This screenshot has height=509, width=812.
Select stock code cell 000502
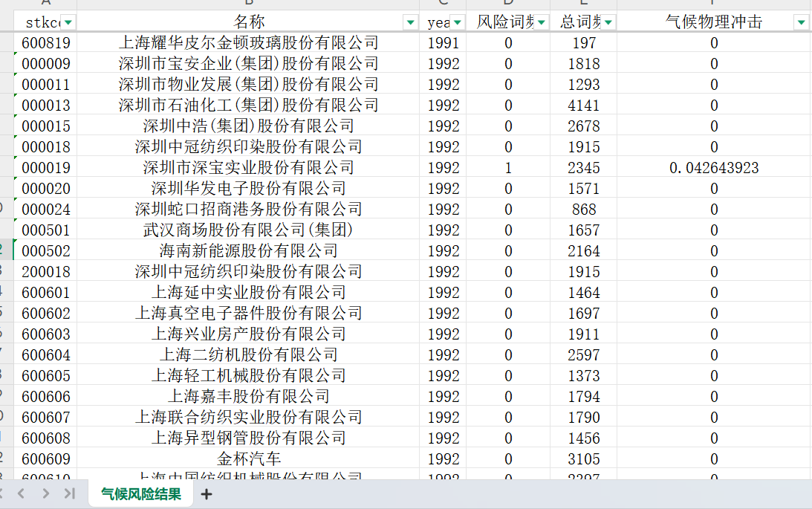45,250
